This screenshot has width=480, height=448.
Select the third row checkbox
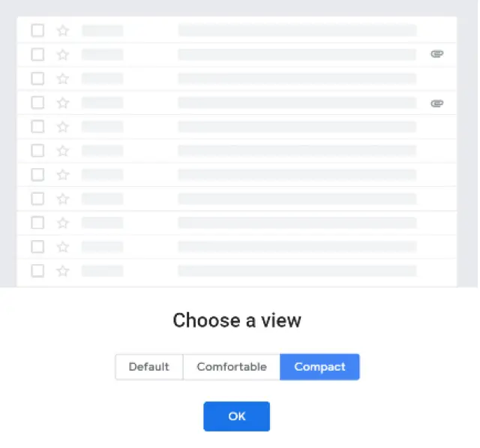(37, 79)
